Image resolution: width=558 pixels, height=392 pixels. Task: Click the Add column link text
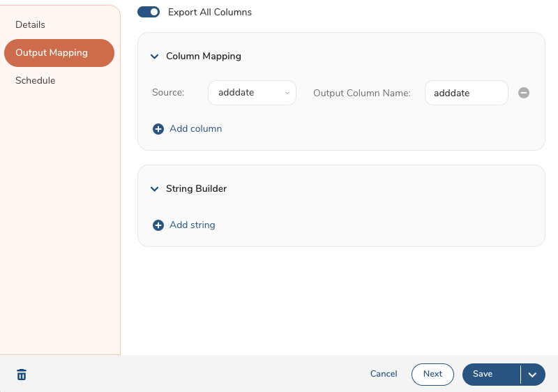coord(196,129)
